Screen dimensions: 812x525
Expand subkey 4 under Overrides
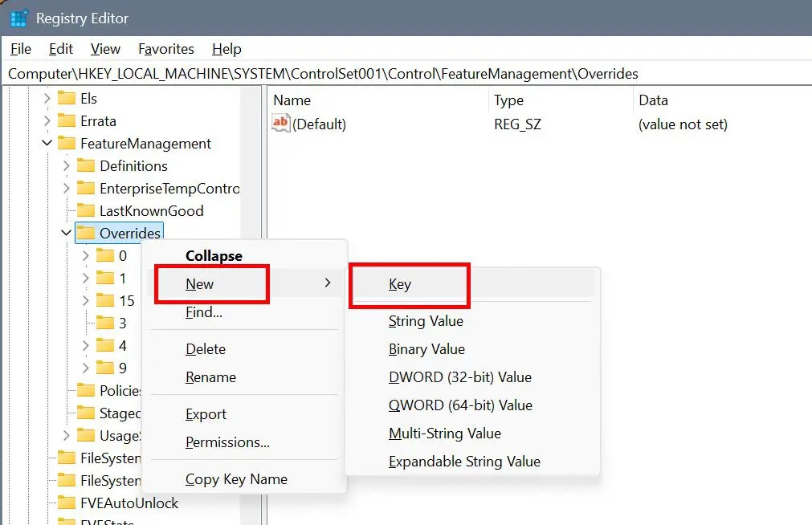tap(85, 345)
